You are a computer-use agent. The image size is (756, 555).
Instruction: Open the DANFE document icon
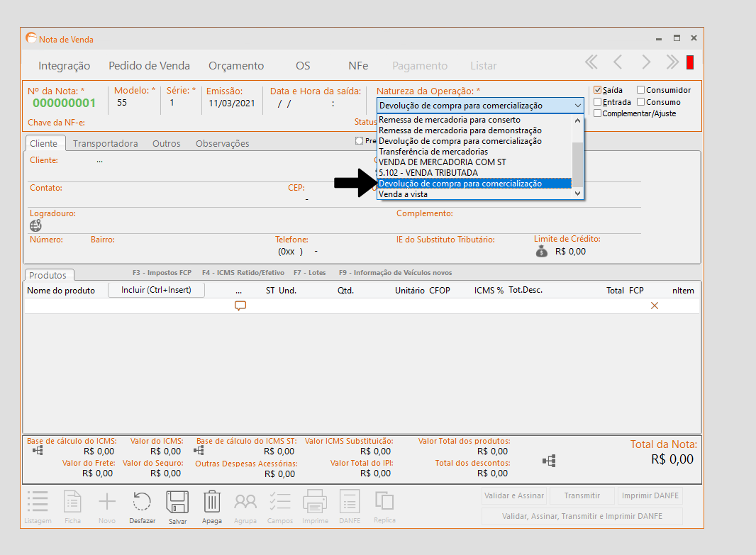click(350, 502)
